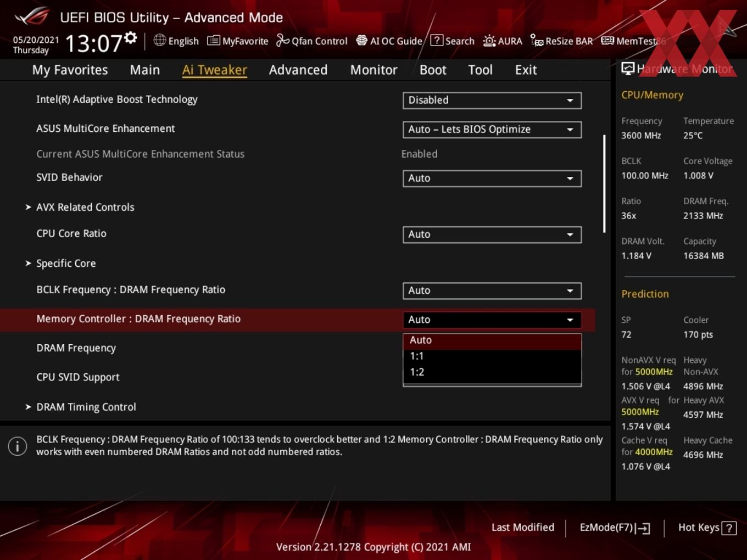
Task: Click the 13:07 clock display
Action: 93,43
